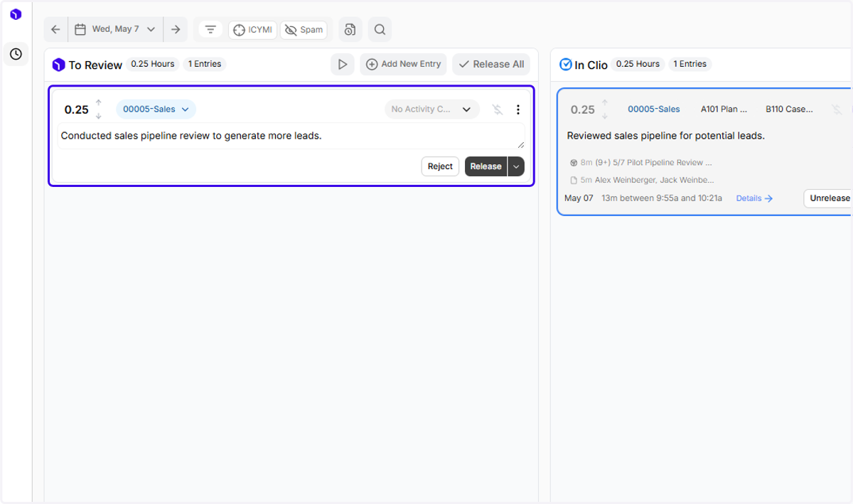The height and width of the screenshot is (504, 853).
Task: Click 00005-Sales in the In Clio entry
Action: pyautogui.click(x=654, y=109)
